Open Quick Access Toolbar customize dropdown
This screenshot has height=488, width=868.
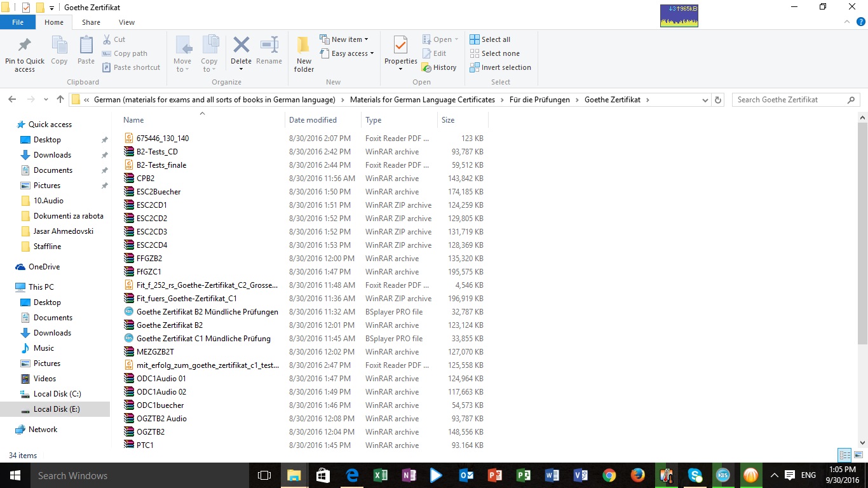(x=52, y=8)
